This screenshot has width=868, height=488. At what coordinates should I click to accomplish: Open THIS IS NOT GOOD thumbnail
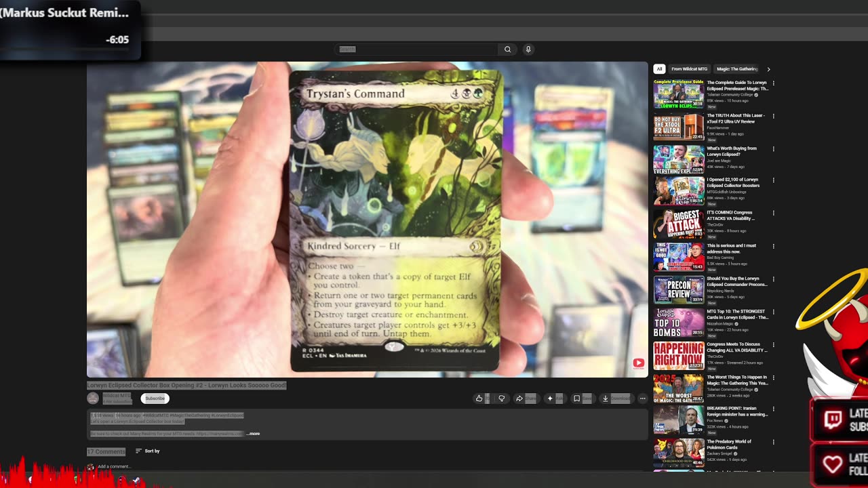(x=679, y=257)
